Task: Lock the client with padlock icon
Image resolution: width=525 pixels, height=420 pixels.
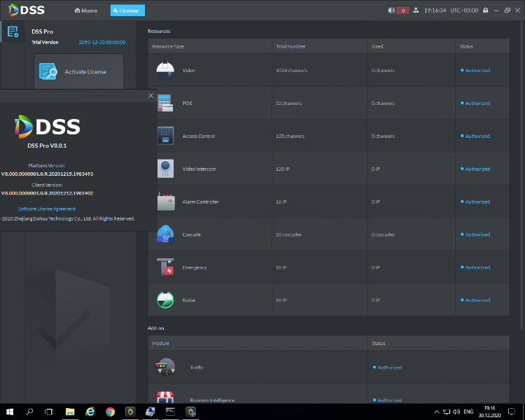Action: (485, 10)
